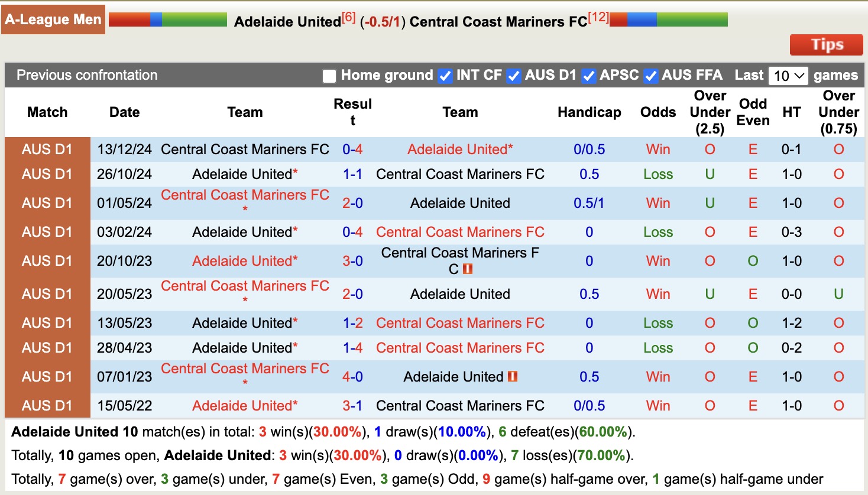Click the AUS D1 badge on the 15/05/22 row
This screenshot has width=868, height=495.
[x=47, y=405]
